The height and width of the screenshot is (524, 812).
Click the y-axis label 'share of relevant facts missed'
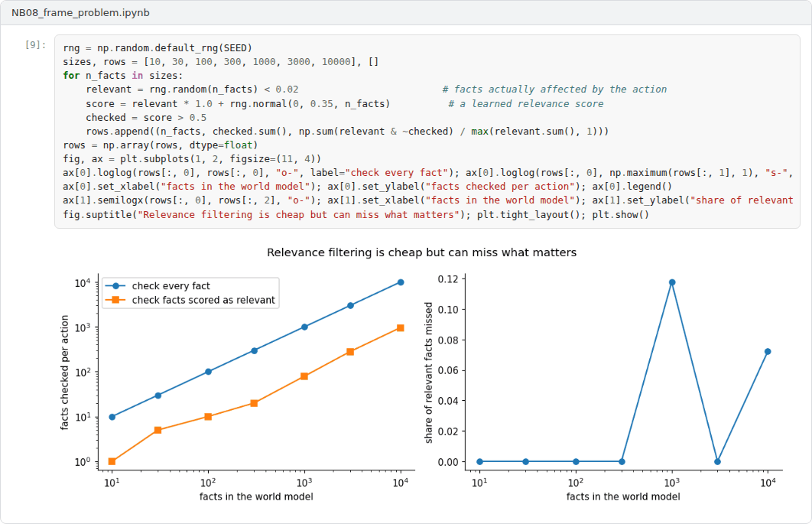[428, 373]
